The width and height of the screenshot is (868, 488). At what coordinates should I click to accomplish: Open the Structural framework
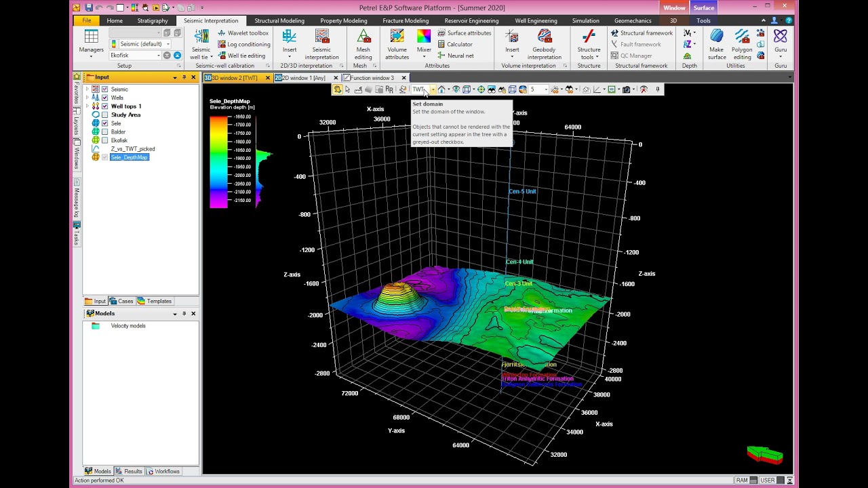coord(642,33)
